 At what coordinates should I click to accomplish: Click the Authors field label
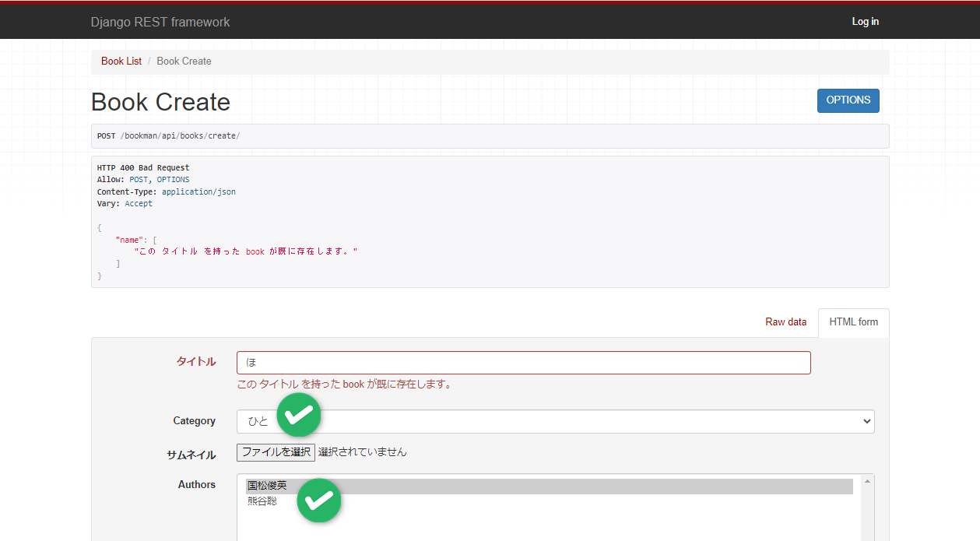coord(196,485)
